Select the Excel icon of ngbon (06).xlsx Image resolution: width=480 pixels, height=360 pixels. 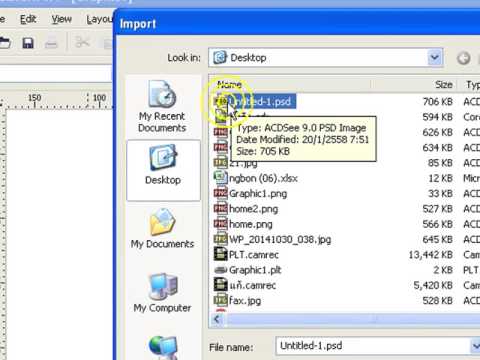pyautogui.click(x=220, y=178)
